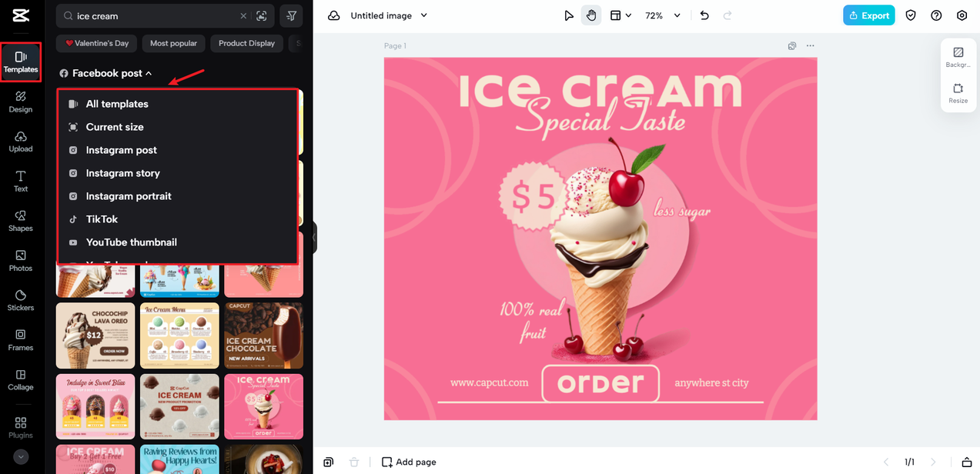Open the Ice Cream Menu template

(179, 335)
